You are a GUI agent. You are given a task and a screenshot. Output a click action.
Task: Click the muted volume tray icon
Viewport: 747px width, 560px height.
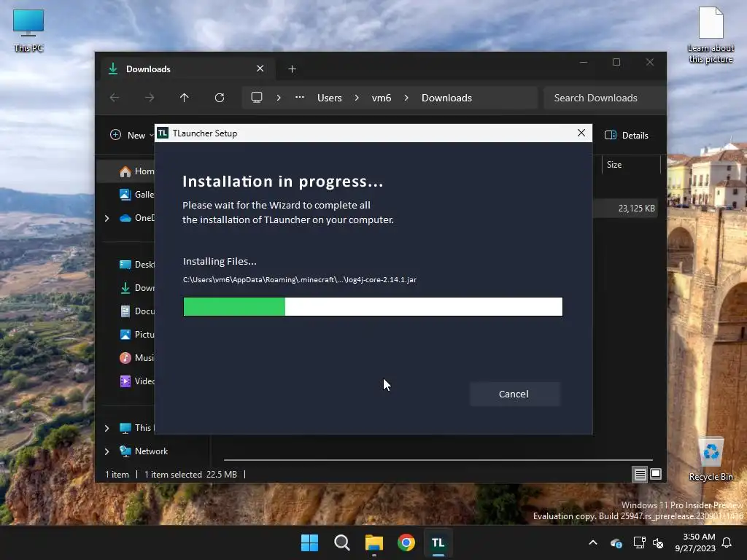[x=658, y=542]
